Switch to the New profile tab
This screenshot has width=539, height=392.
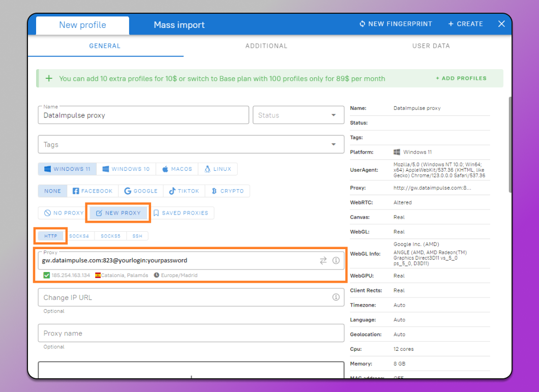(x=82, y=25)
